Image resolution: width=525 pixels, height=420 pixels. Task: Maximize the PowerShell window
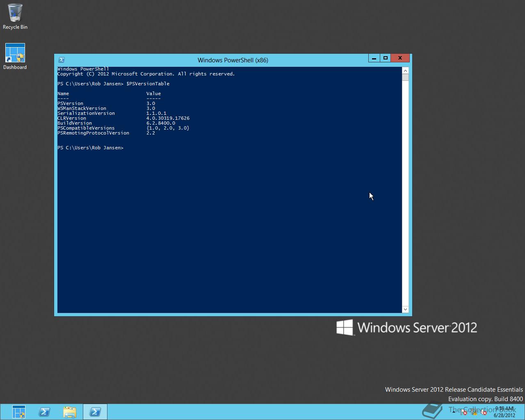385,58
